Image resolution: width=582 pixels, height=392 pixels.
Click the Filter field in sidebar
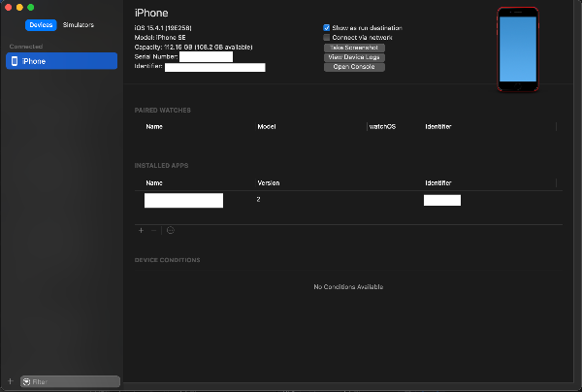coord(70,381)
